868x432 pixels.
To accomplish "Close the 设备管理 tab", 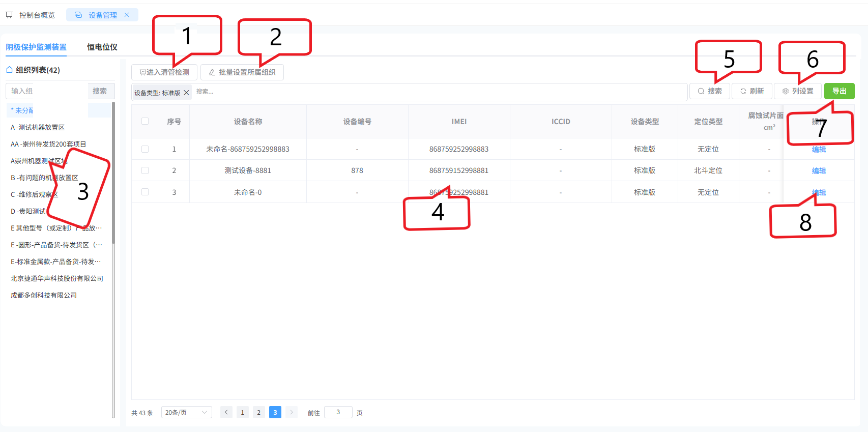I will pyautogui.click(x=127, y=15).
